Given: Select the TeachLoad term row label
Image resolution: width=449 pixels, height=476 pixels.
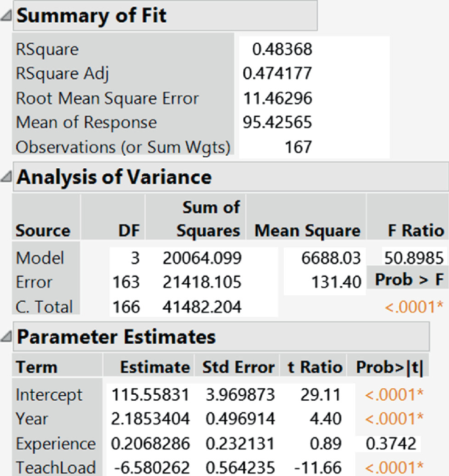Looking at the screenshot, I should (56, 467).
